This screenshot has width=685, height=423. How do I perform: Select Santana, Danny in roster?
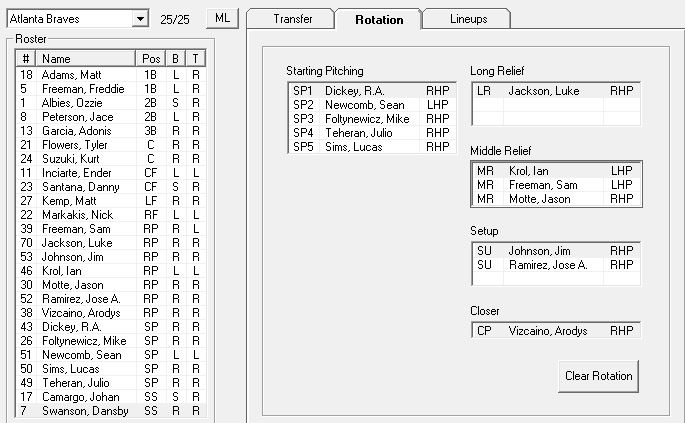111,187
